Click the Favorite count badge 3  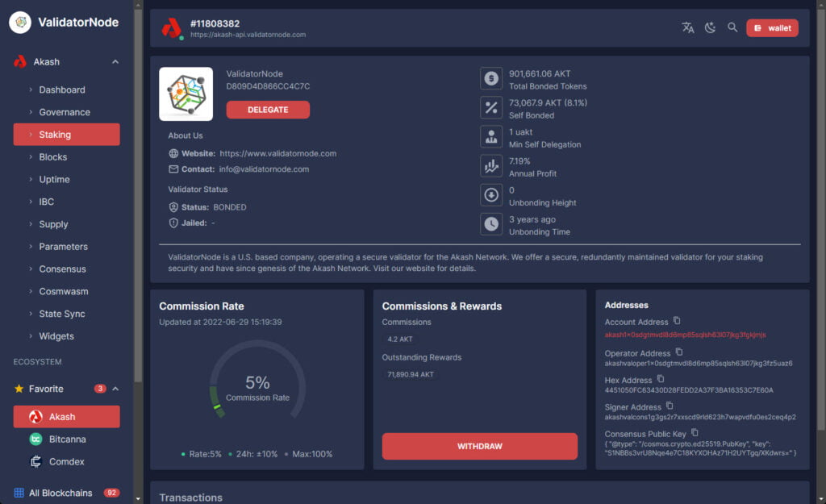(100, 389)
